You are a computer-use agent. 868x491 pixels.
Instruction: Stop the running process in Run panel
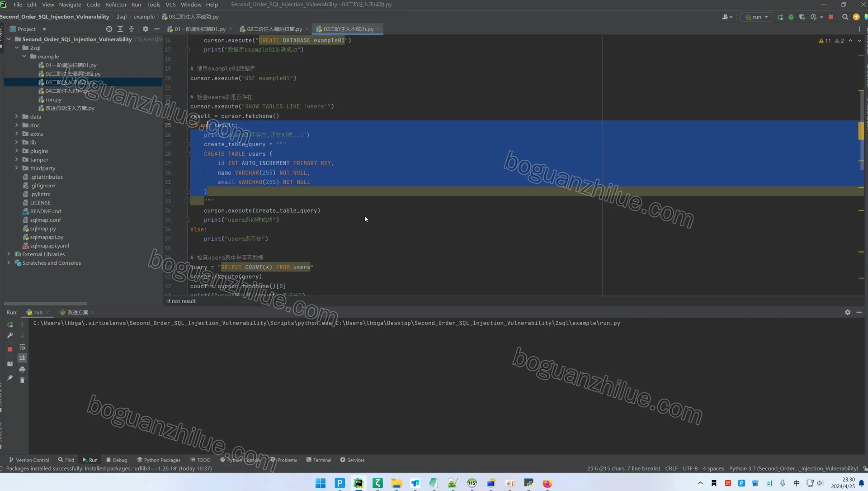(10, 349)
